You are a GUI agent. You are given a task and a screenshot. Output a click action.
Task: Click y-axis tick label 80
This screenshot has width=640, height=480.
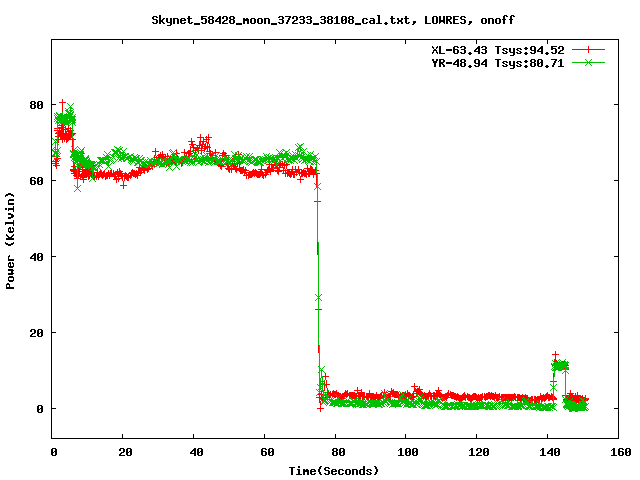tap(36, 105)
